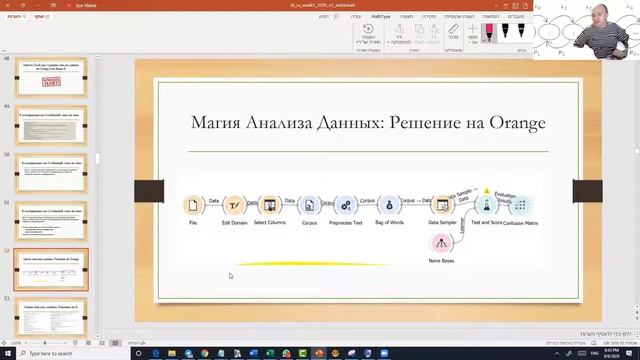The width and height of the screenshot is (640, 360).
Task: Open slide 48 thumbnail
Action: pyautogui.click(x=51, y=77)
